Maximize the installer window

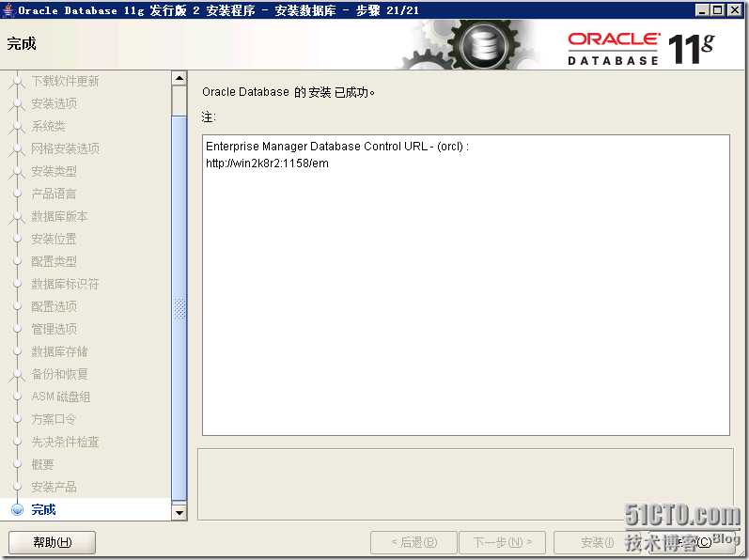718,10
